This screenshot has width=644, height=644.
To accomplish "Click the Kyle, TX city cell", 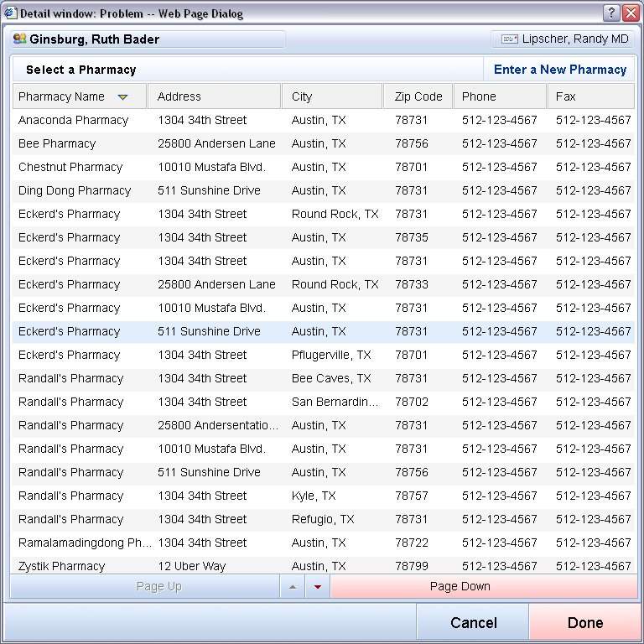I will tap(314, 496).
